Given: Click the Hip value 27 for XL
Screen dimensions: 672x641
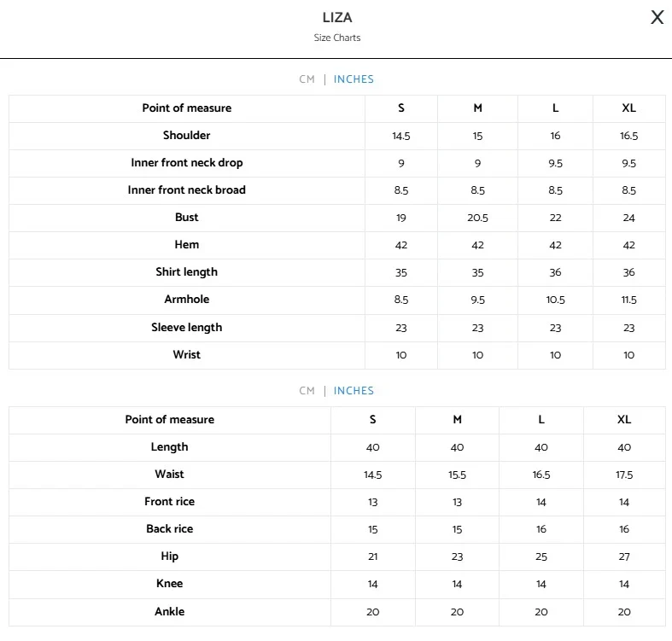Looking at the screenshot, I should [x=624, y=557].
